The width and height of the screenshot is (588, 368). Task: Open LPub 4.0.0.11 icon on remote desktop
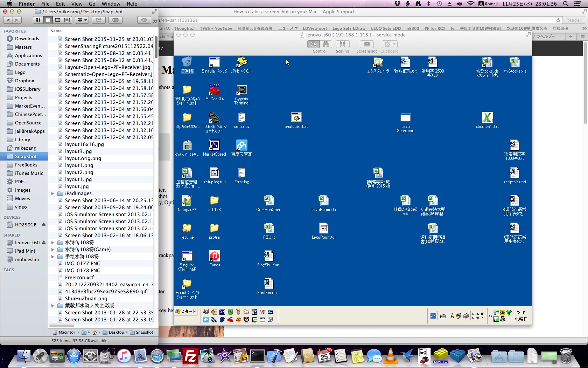click(241, 65)
